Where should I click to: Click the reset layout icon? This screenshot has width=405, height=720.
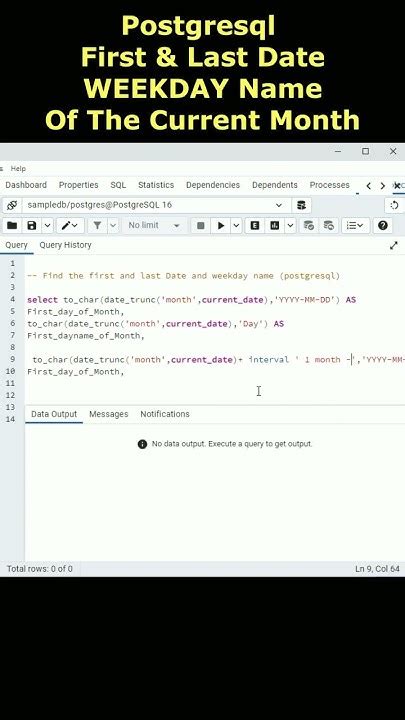coord(394,205)
